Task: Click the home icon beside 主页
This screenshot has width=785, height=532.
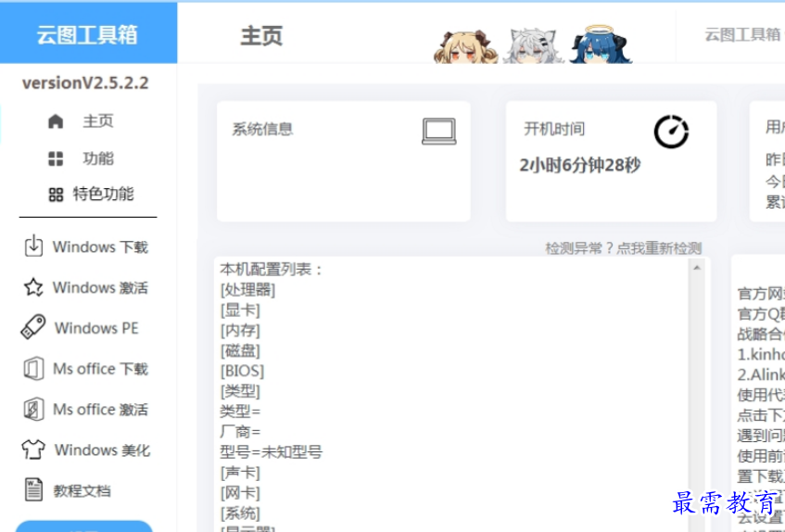Action: pos(56,121)
